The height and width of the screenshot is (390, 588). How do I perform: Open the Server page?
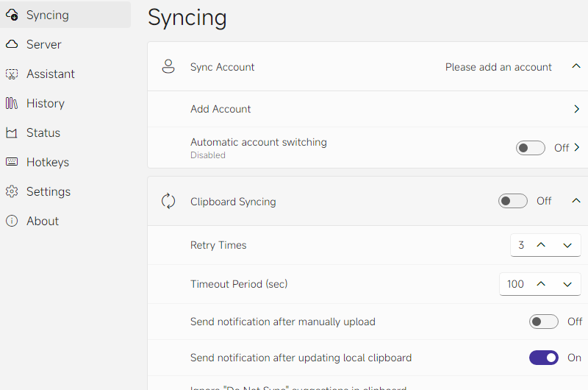65,44
